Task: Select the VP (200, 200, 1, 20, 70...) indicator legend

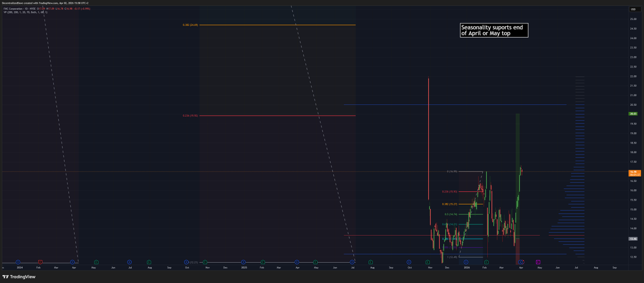Action: 25,12
